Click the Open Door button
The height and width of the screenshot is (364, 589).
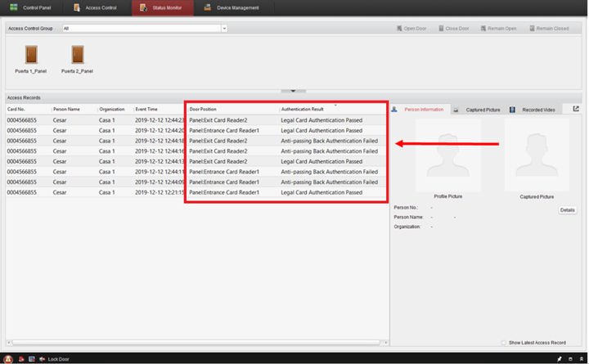pos(411,29)
